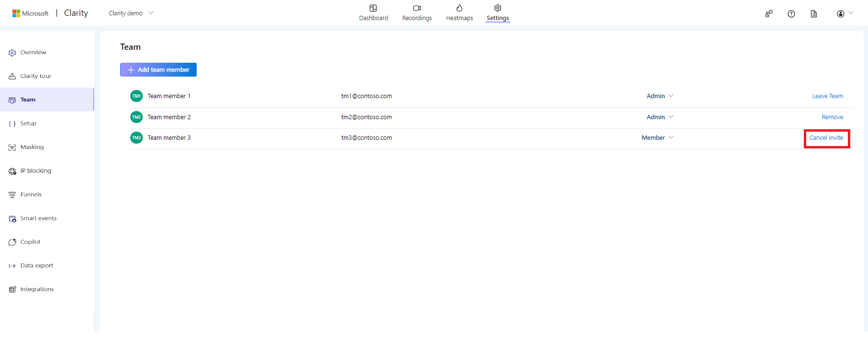Click the Dashboard grid icon
Screen dimensions: 868x338
click(373, 8)
